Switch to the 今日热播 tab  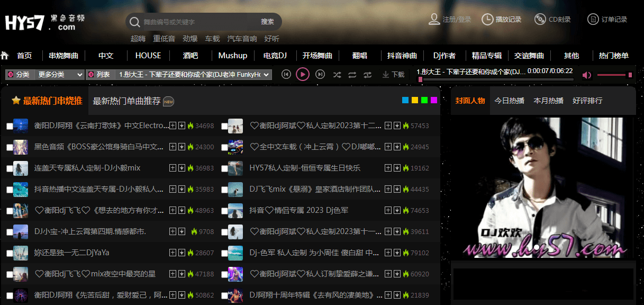(509, 101)
